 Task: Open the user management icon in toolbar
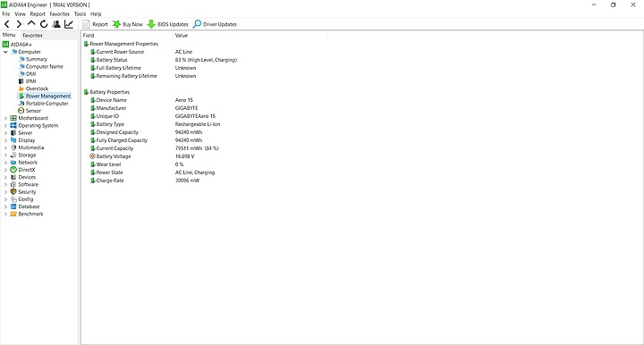pos(56,24)
